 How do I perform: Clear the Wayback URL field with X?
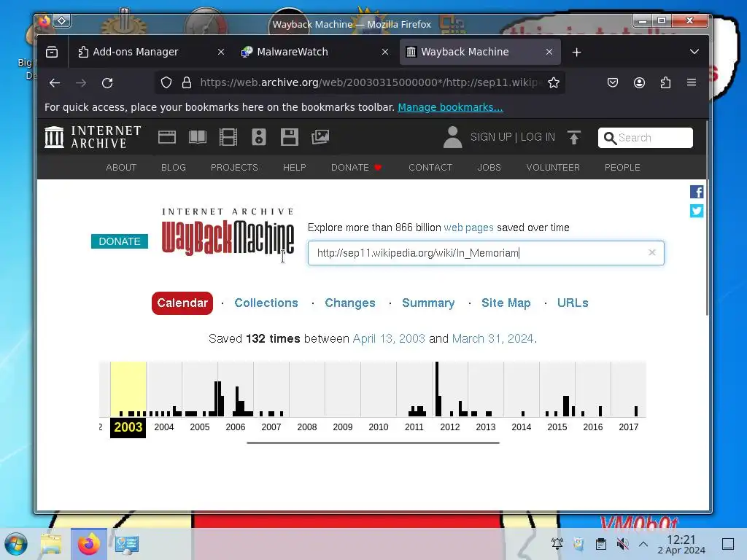[x=651, y=252]
